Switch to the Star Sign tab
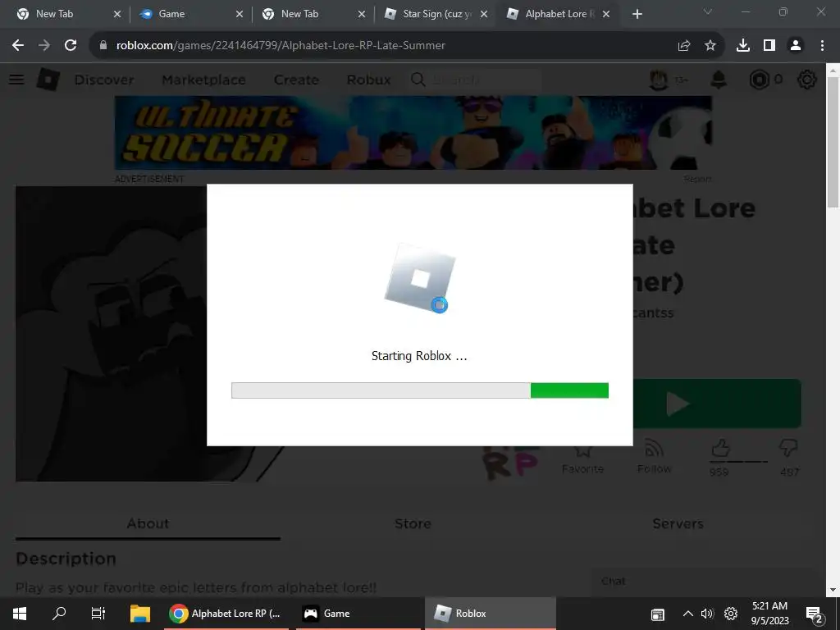 (x=436, y=14)
